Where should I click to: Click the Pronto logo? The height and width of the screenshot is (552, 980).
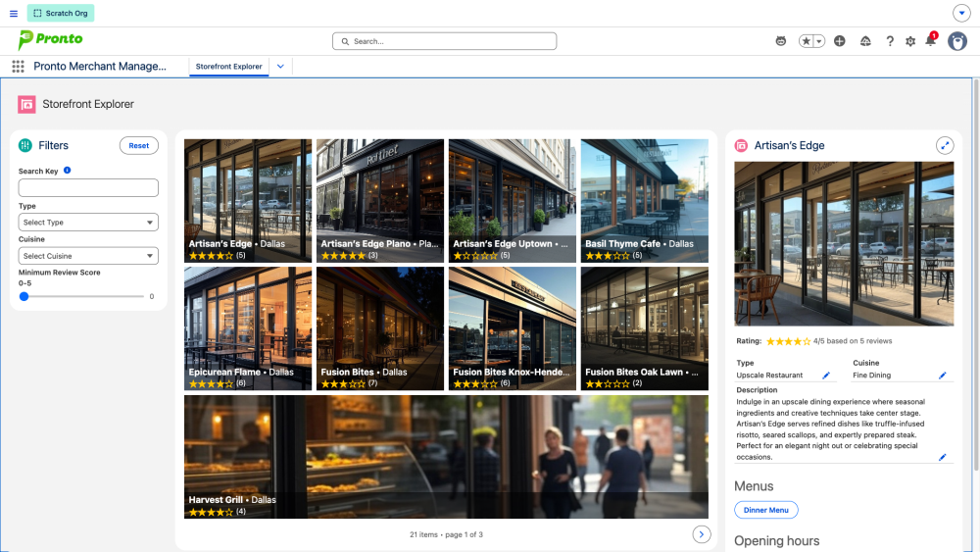click(50, 40)
